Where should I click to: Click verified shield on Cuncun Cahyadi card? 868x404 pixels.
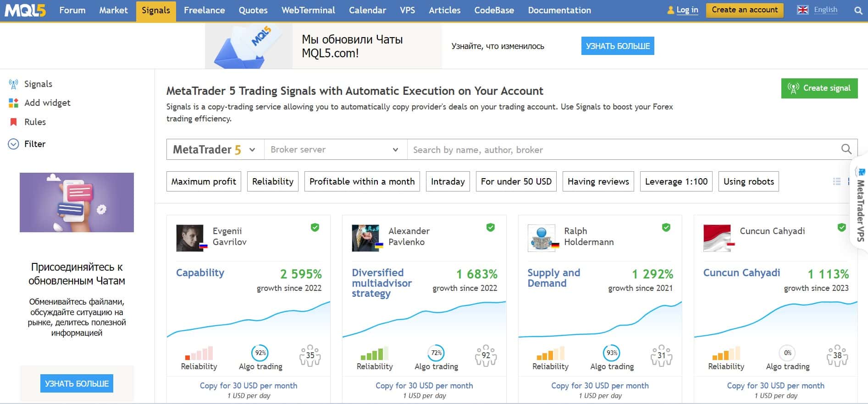842,227
